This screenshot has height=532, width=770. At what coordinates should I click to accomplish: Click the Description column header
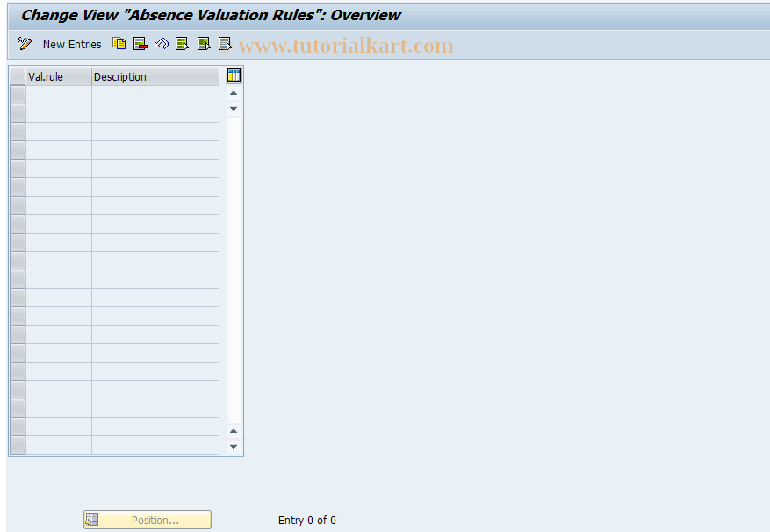coord(155,76)
